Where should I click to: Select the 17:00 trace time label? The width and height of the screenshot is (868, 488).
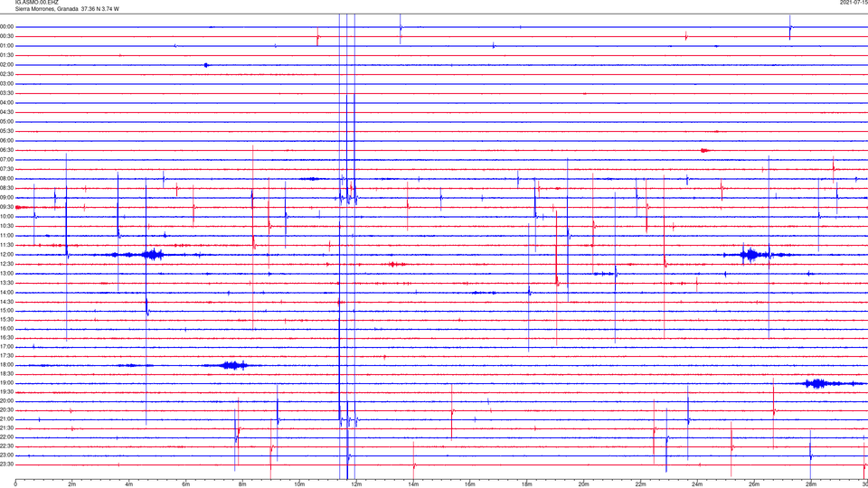[7, 346]
